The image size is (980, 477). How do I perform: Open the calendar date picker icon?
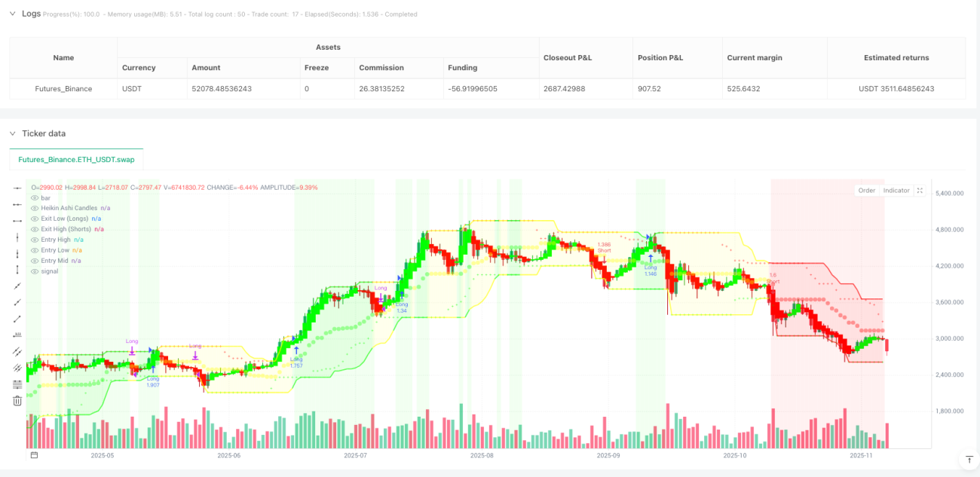[x=34, y=455]
